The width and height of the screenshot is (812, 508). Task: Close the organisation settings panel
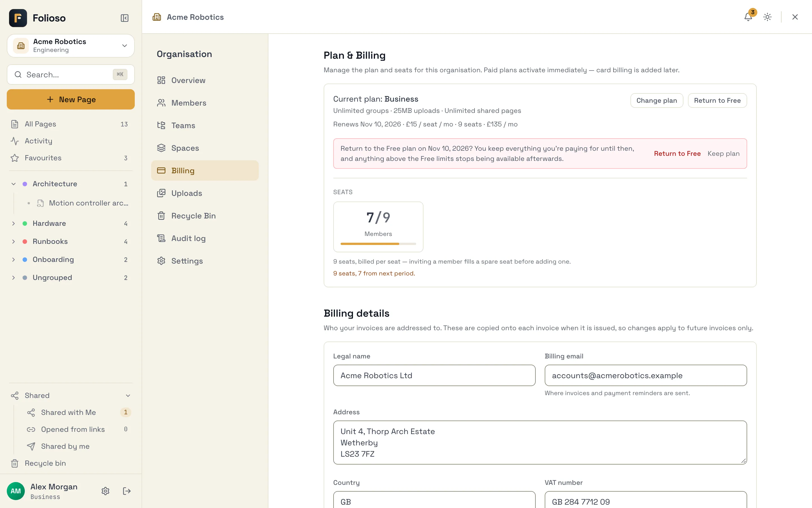[x=795, y=17]
